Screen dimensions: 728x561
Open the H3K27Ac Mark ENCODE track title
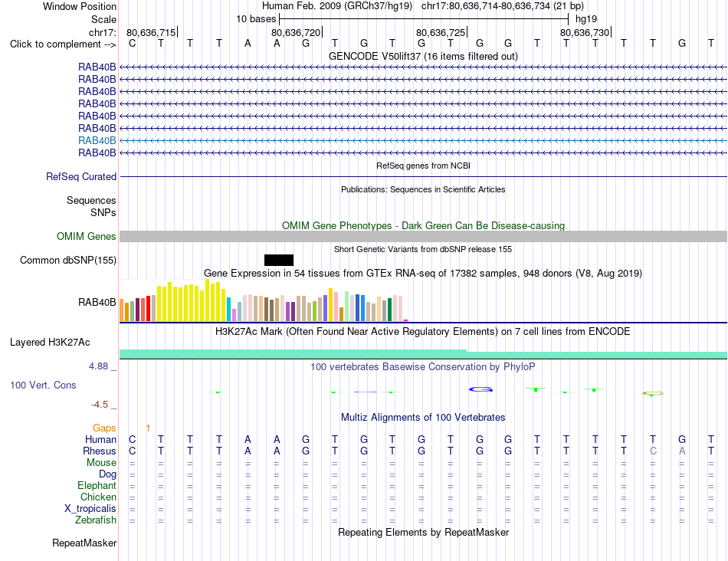pos(423,332)
